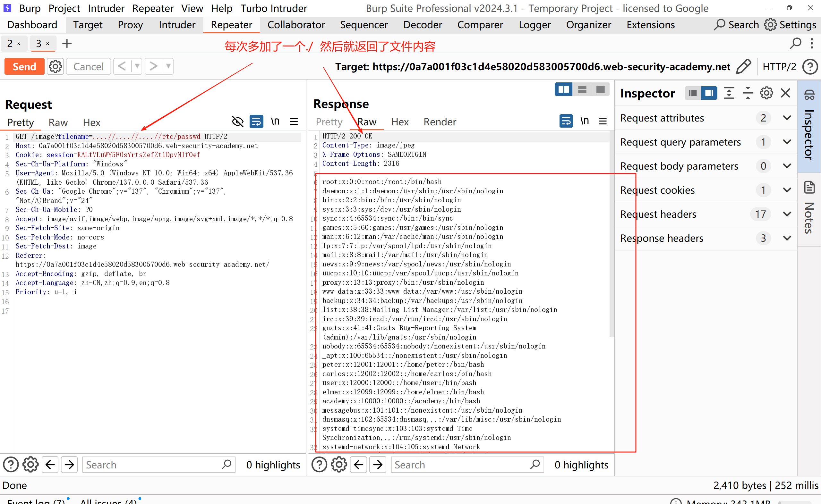Expand Request headers section
This screenshot has width=821, height=504.
click(x=787, y=214)
